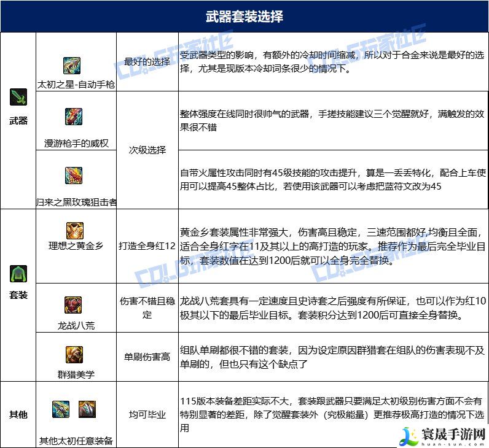Screen dimensions: 489x448
Task: Select the text 群猎美学
Action: (76, 374)
